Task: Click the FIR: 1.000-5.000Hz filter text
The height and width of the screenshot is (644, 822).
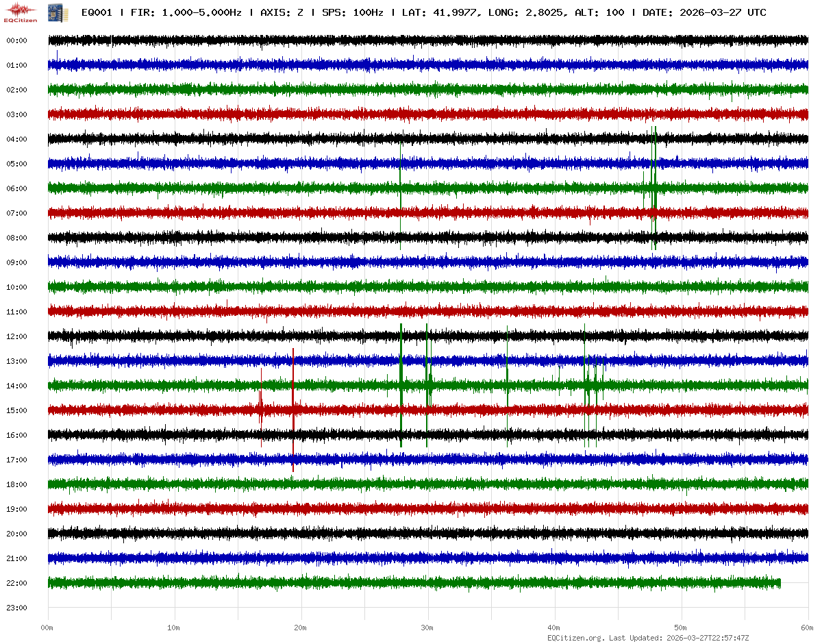Action: [186, 12]
